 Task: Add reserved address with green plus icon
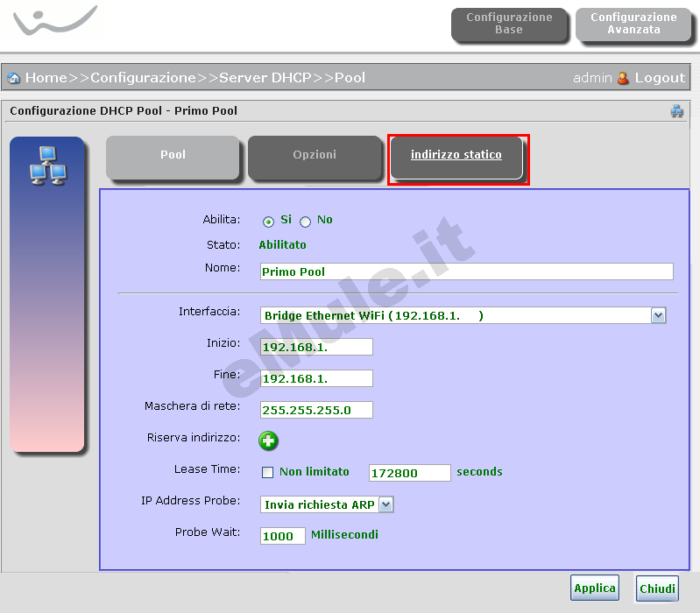pos(268,440)
